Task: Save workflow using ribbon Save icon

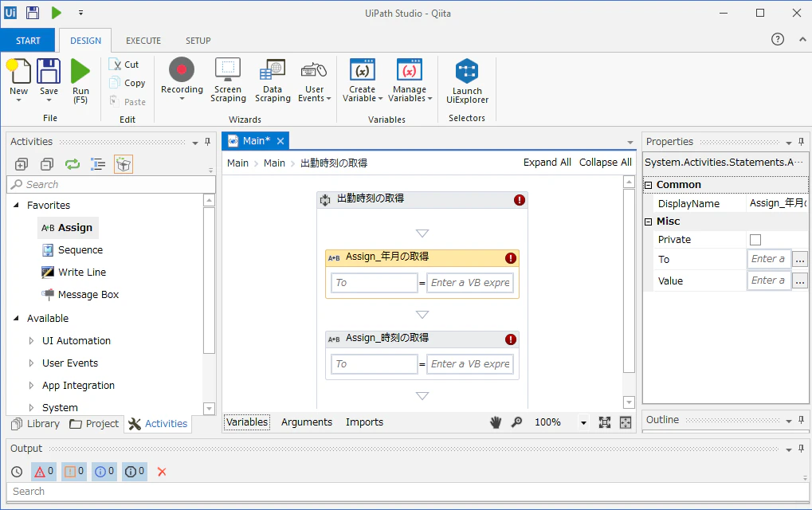Action: tap(49, 71)
